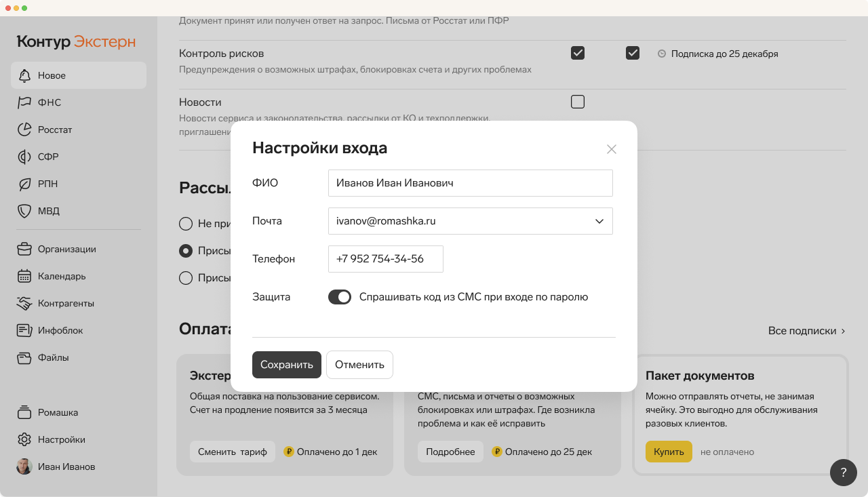The height and width of the screenshot is (497, 868).
Task: Select the first Не при... radio option
Action: (185, 223)
